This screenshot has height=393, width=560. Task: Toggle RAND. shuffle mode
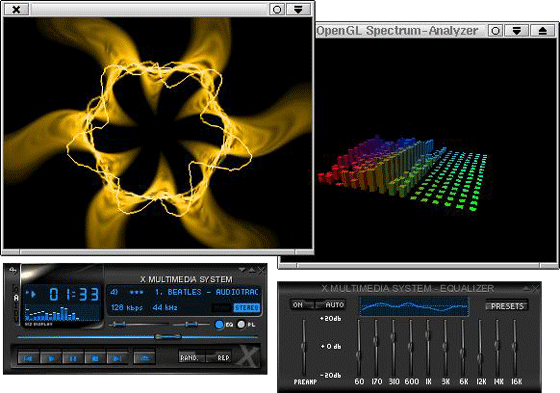click(x=191, y=357)
